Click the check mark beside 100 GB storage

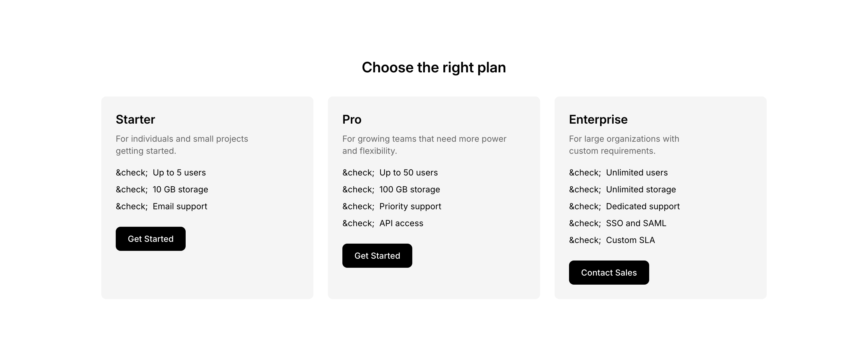(358, 189)
